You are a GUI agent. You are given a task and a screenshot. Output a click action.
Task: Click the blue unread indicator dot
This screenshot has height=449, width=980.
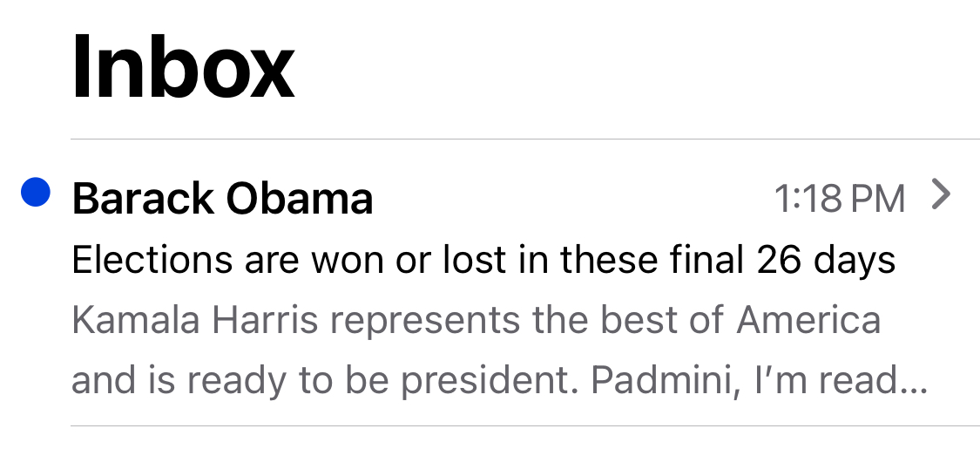pyautogui.click(x=35, y=193)
